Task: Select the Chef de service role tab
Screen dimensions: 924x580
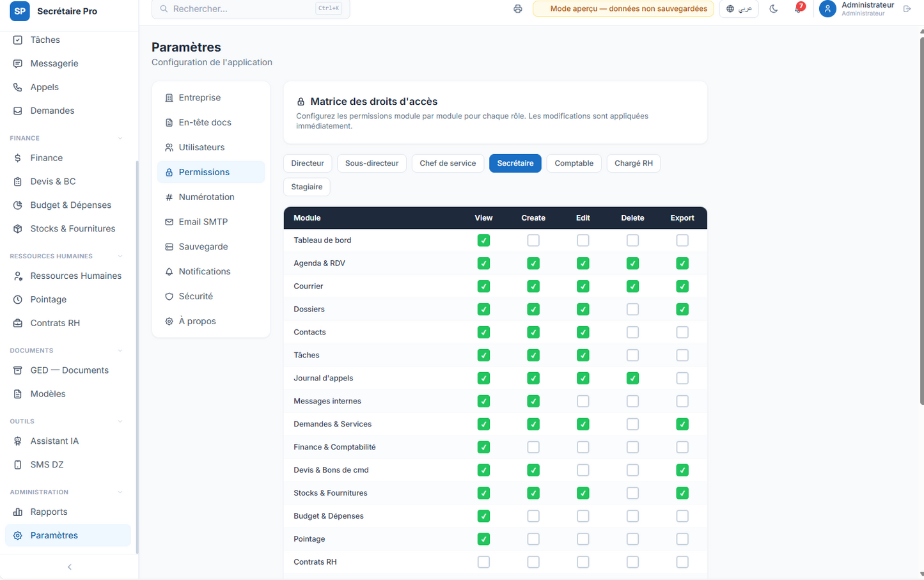Action: pyautogui.click(x=448, y=164)
